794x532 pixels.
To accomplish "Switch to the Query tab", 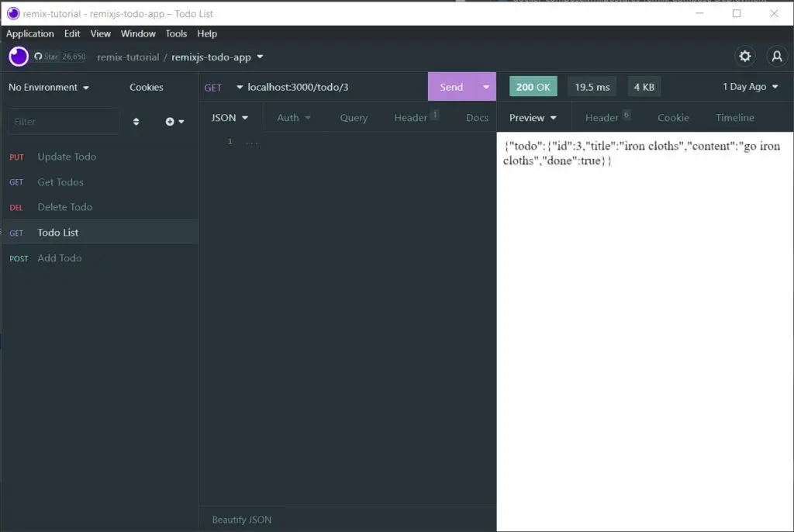I will [354, 118].
